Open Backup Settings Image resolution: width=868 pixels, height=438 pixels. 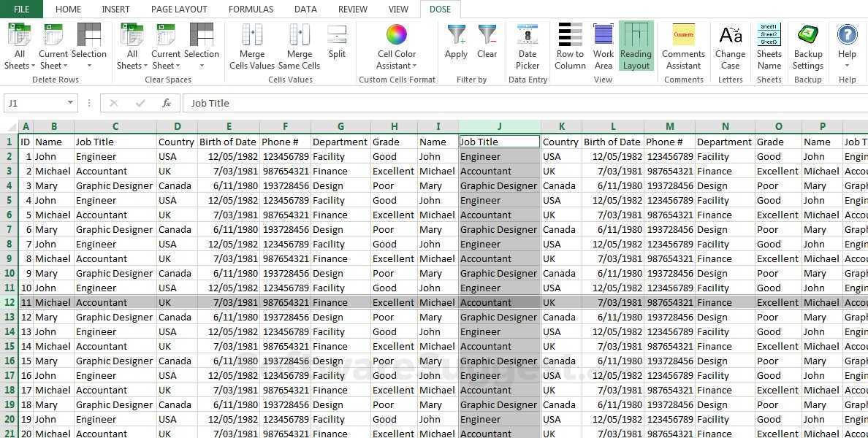(807, 45)
